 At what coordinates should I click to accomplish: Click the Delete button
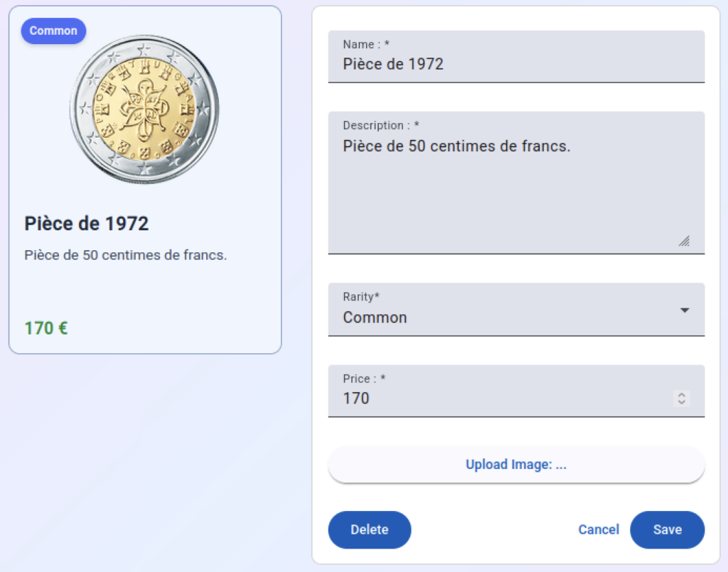pyautogui.click(x=370, y=529)
